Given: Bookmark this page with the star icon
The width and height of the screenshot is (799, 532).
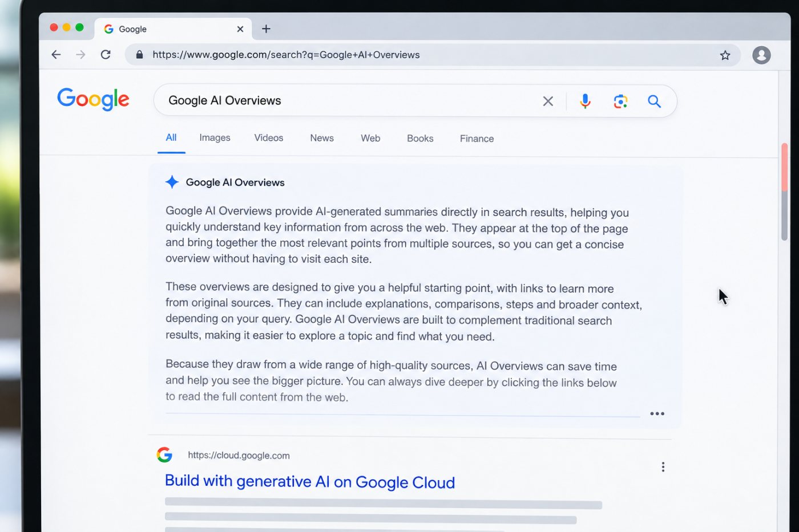Looking at the screenshot, I should (x=725, y=55).
